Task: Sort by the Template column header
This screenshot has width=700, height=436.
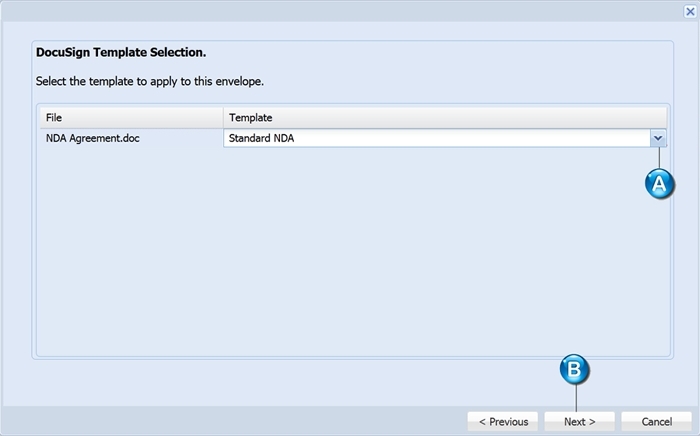Action: [445, 118]
